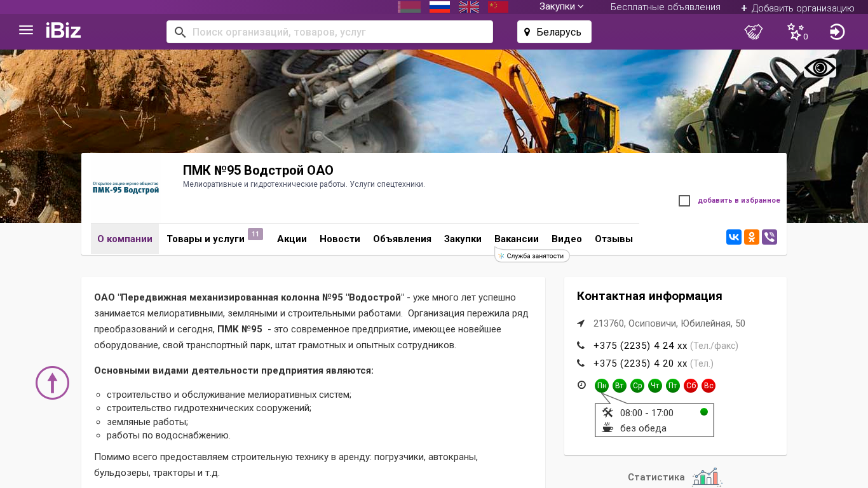
Task: Open the hamburger main menu
Action: [x=26, y=30]
